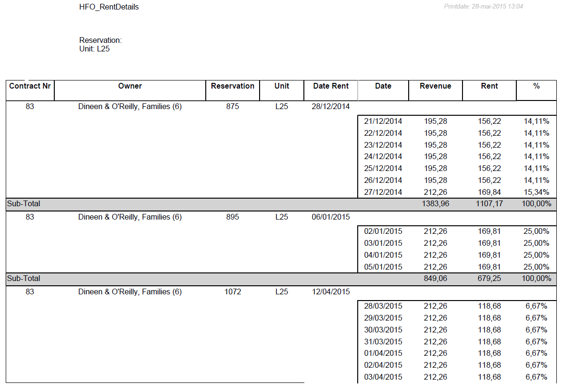Click the 28/12/2014 date rent cell

[331, 107]
